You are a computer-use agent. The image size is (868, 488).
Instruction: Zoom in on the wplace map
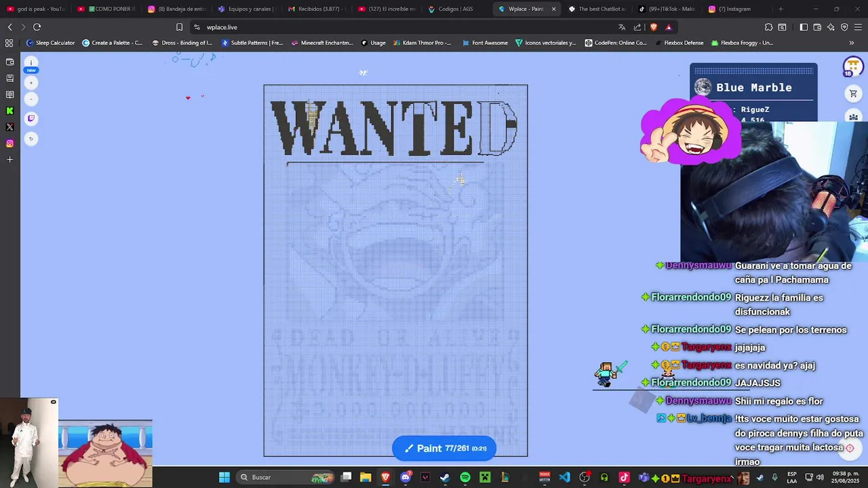[31, 83]
